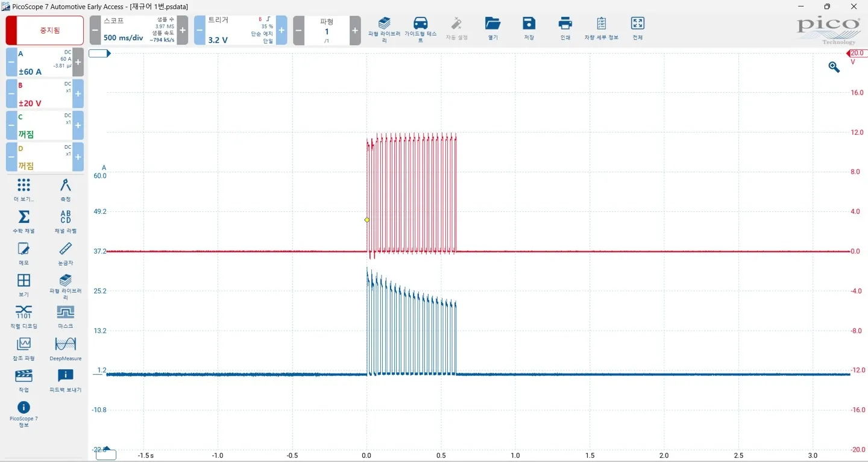Image resolution: width=868 pixels, height=462 pixels.
Task: Increase the 스코프 timebase with plus
Action: (183, 30)
